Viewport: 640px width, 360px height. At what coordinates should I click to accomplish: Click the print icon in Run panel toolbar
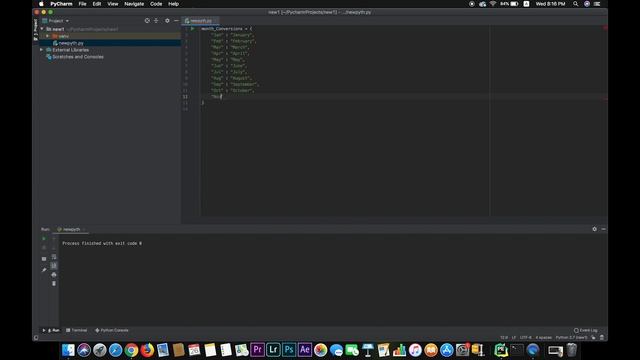[54, 275]
